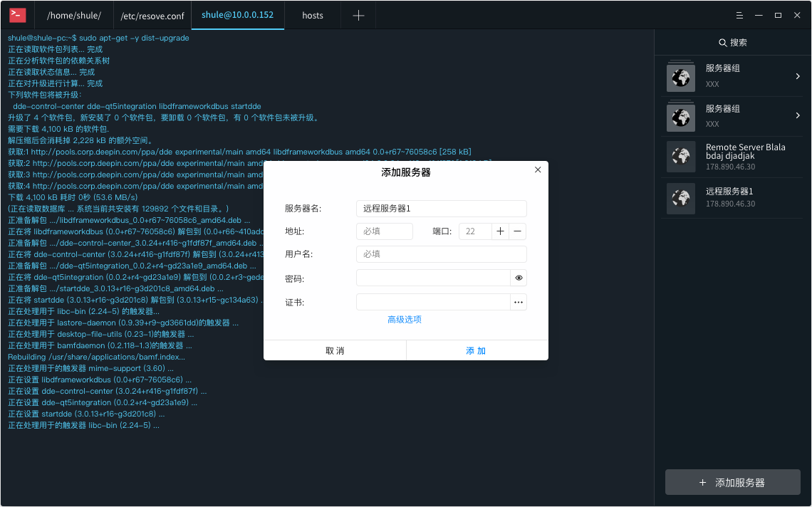
Task: Decrease port number with minus button
Action: coord(518,231)
